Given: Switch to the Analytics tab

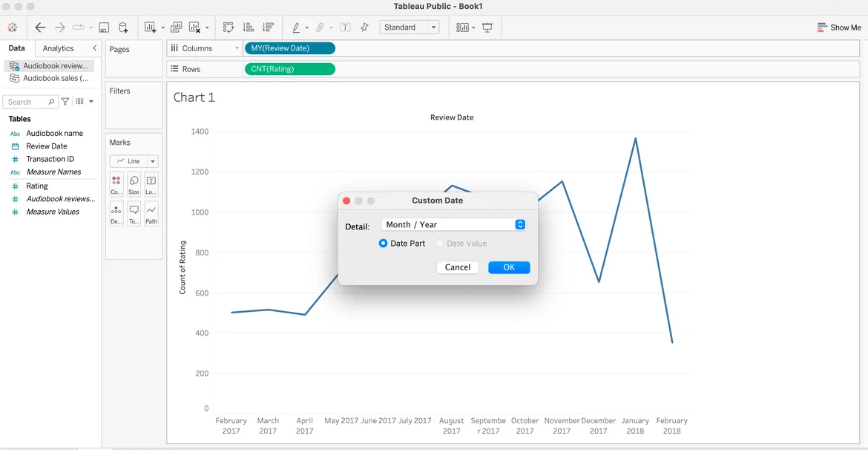Looking at the screenshot, I should coord(58,48).
